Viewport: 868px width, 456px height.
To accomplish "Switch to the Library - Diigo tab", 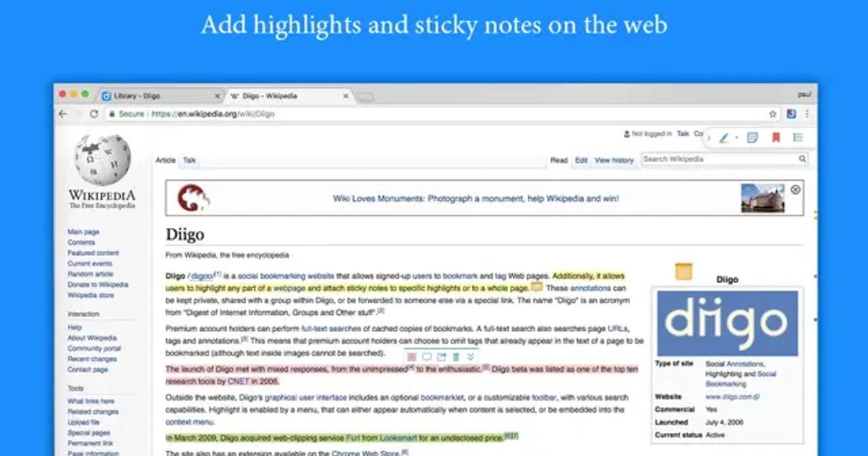I will 159,96.
